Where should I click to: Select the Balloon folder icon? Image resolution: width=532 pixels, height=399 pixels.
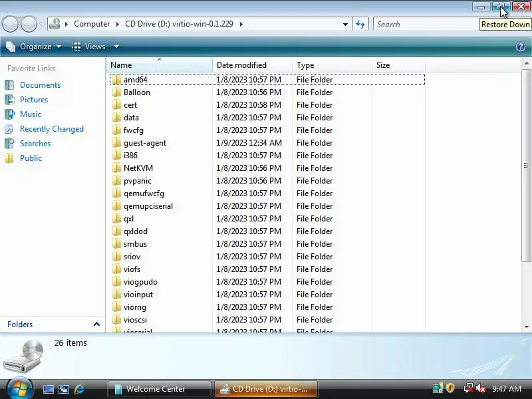pos(116,92)
